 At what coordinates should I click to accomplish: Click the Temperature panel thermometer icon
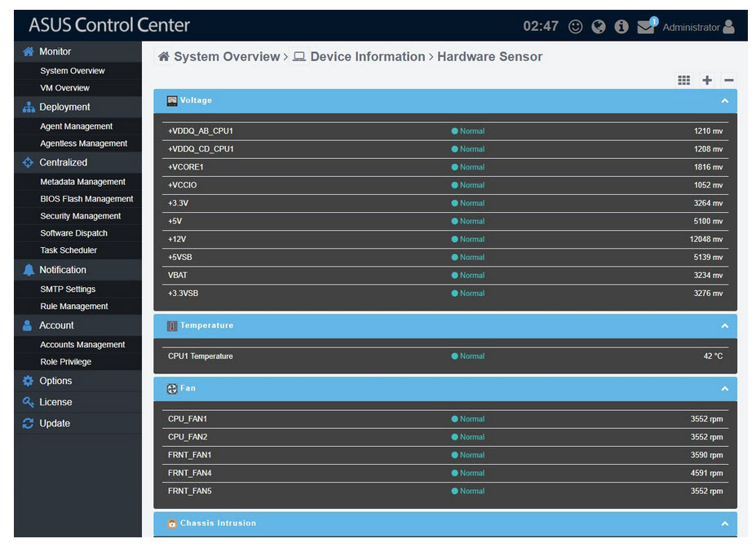(x=171, y=326)
